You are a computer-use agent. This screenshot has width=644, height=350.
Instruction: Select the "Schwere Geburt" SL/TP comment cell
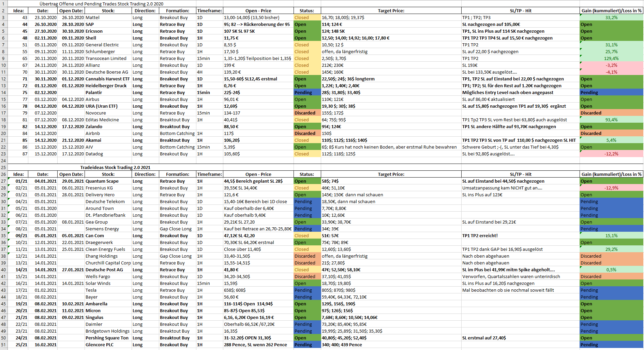pos(520,147)
